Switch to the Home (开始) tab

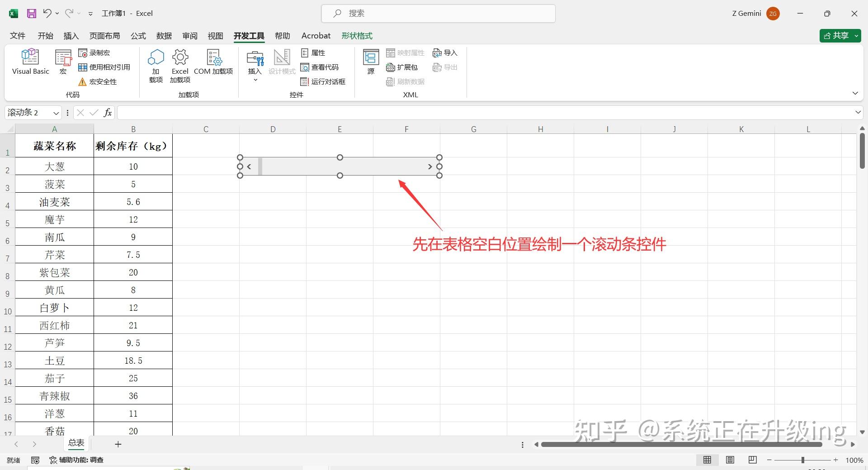[x=45, y=36]
